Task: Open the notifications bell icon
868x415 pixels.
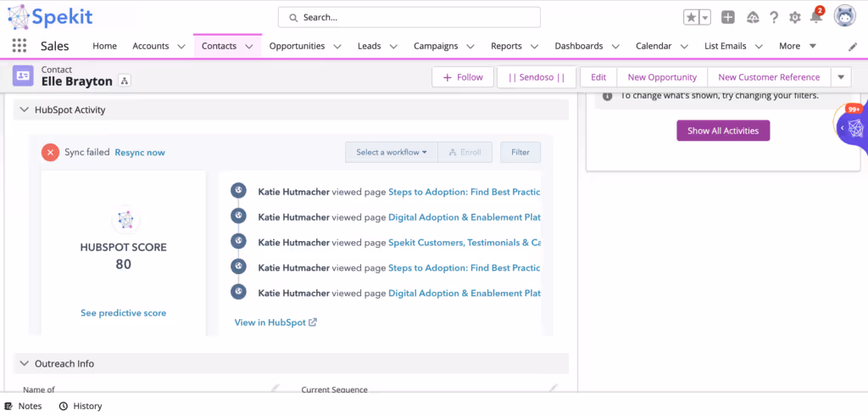Action: (815, 17)
